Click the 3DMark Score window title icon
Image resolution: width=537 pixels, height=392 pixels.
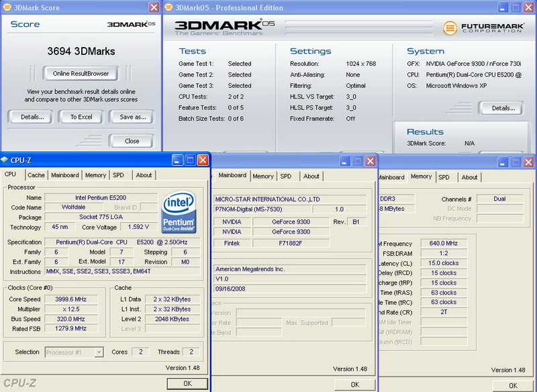click(6, 7)
